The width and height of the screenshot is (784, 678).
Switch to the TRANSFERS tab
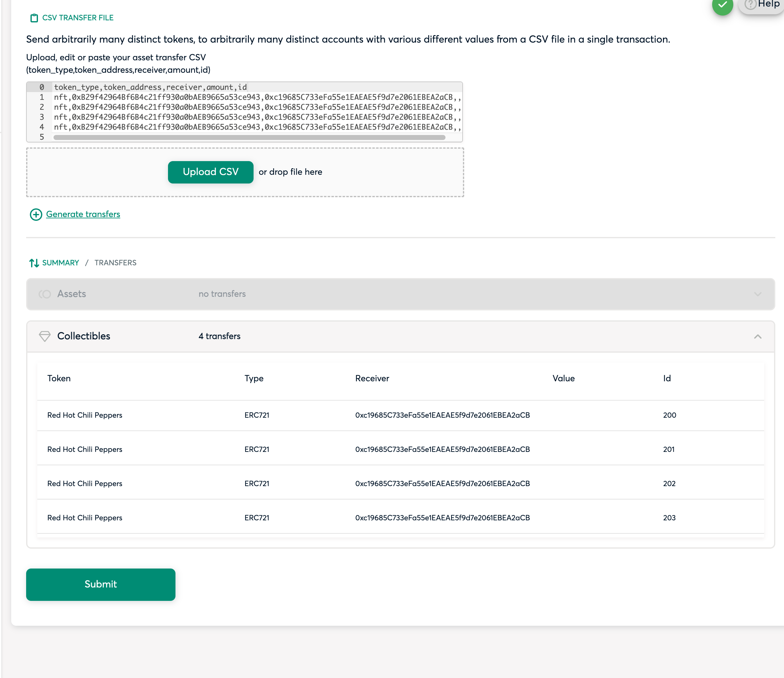pos(115,262)
